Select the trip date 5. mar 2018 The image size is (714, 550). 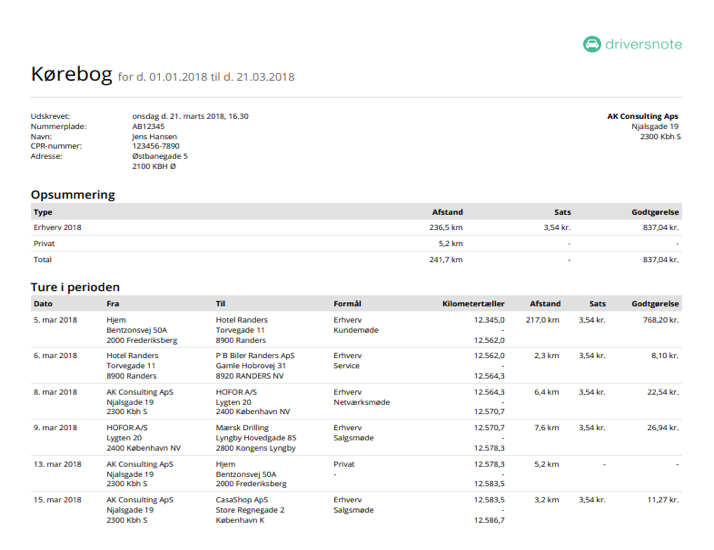[55, 320]
